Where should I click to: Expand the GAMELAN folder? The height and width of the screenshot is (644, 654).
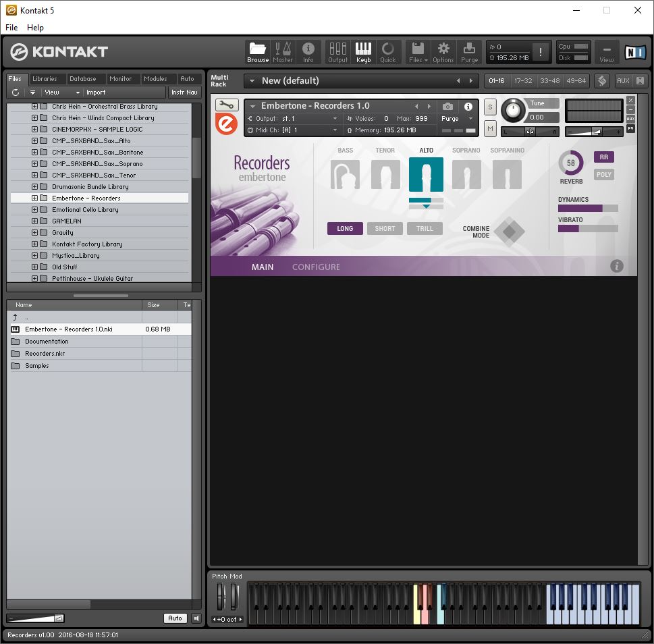click(34, 221)
